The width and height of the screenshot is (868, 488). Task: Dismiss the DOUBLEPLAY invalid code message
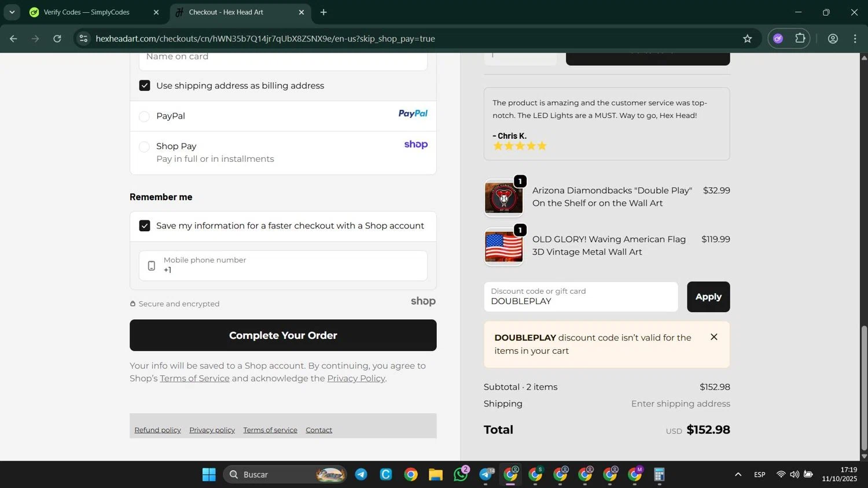click(x=714, y=337)
